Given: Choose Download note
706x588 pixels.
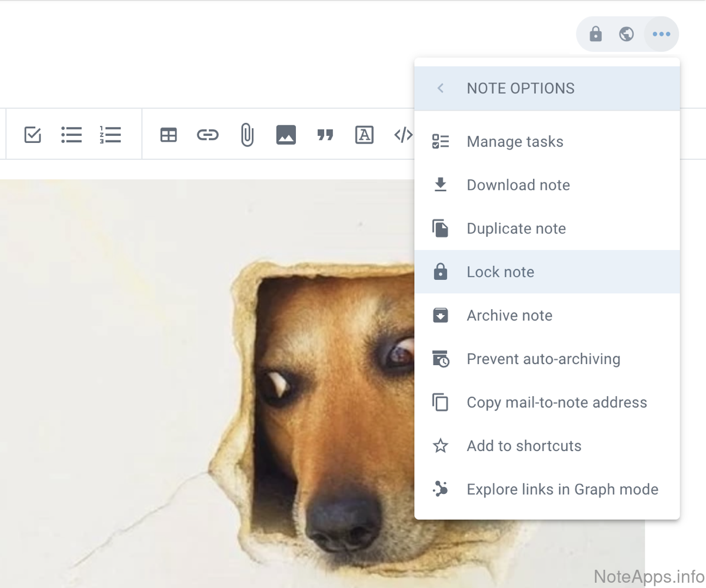Looking at the screenshot, I should pyautogui.click(x=518, y=185).
